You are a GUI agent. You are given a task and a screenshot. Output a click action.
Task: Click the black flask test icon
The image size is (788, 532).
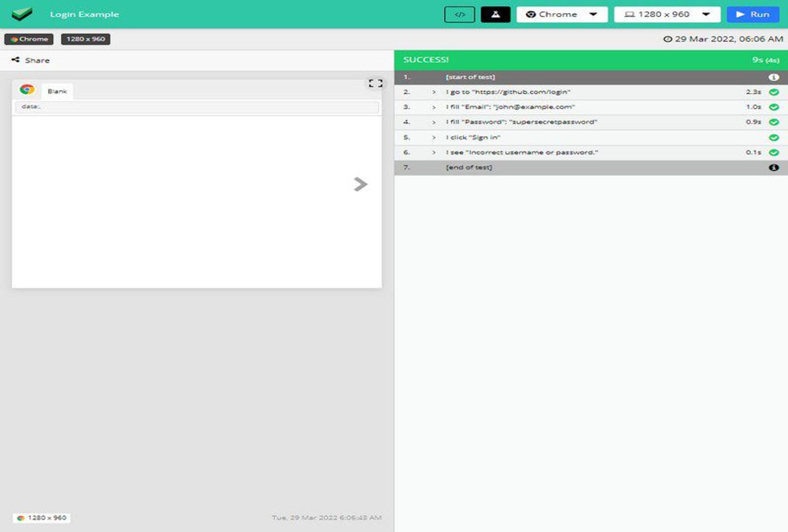point(495,14)
